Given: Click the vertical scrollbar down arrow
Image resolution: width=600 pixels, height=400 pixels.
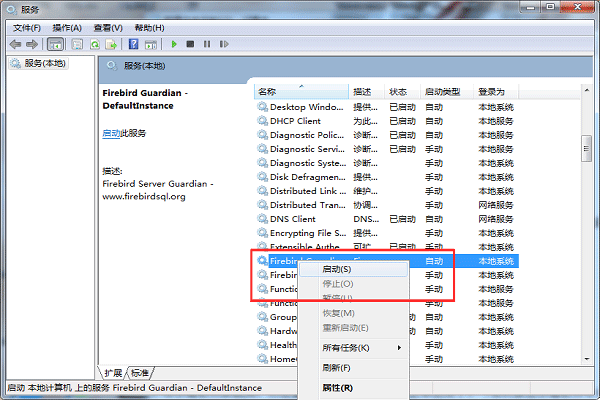Looking at the screenshot, I should click(x=585, y=359).
